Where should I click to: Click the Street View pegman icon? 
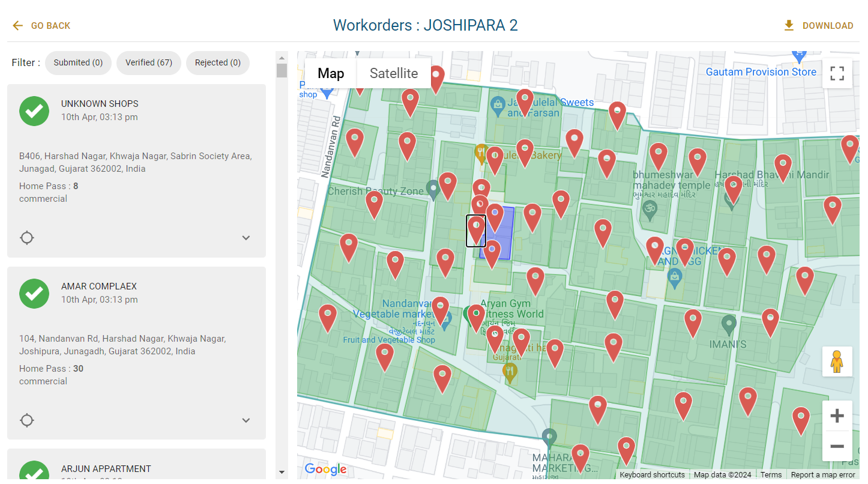coord(837,361)
